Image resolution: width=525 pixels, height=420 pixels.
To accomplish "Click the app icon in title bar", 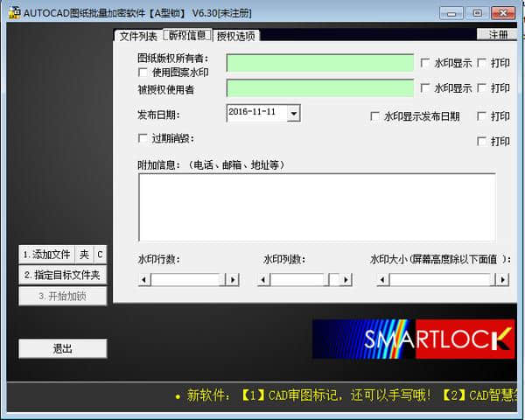I will [14, 13].
